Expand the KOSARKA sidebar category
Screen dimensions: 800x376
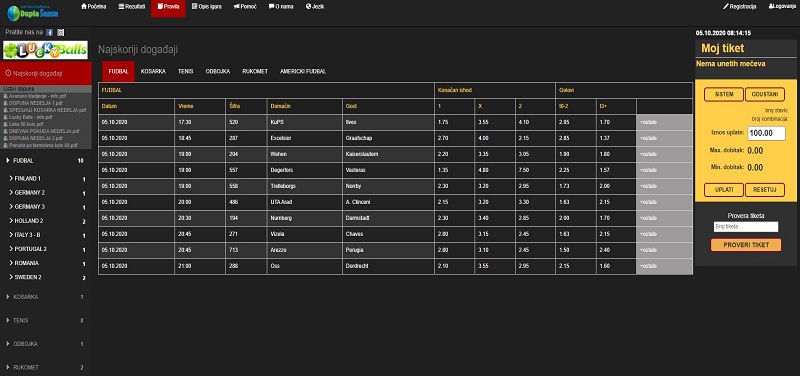[x=46, y=297]
